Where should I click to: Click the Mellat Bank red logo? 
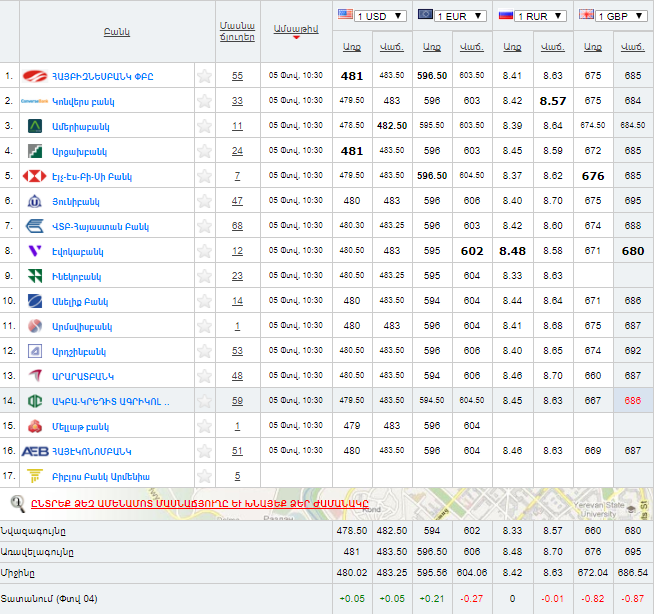click(x=35, y=426)
